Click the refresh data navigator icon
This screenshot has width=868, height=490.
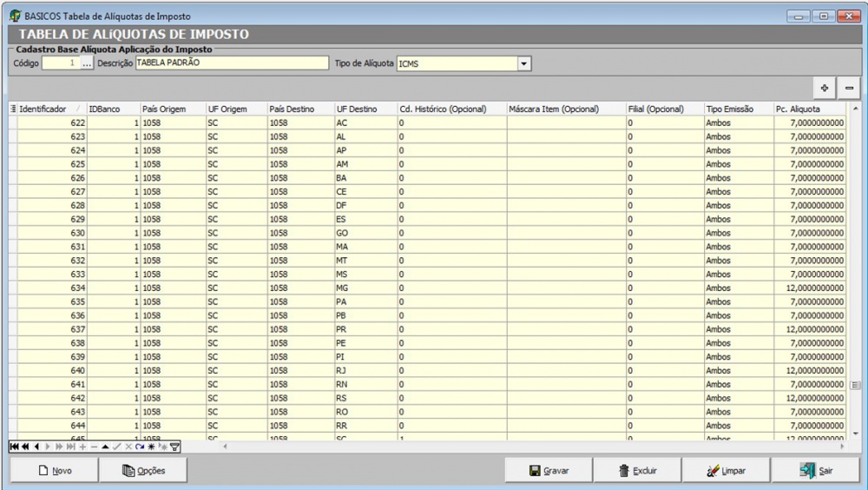point(139,447)
